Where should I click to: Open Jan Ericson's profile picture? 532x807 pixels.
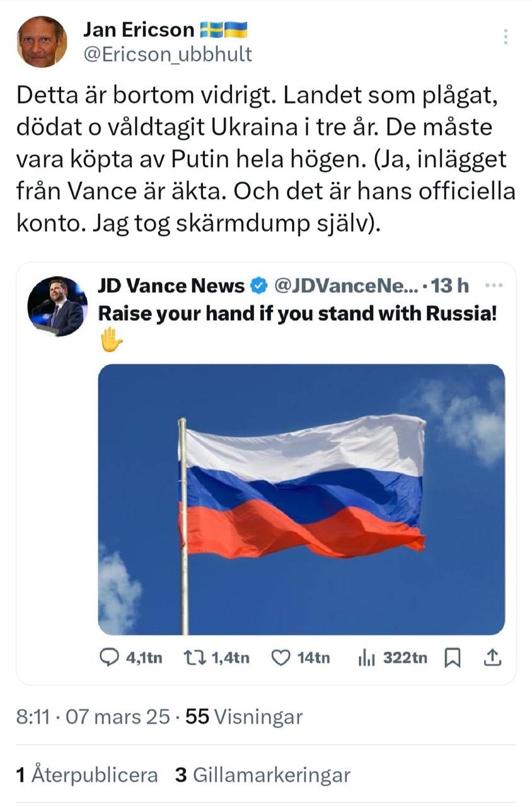(x=42, y=42)
